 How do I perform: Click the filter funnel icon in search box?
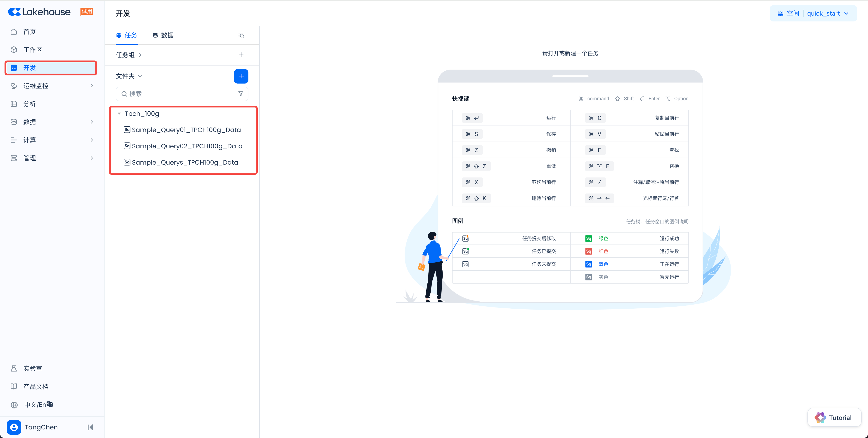pos(241,94)
